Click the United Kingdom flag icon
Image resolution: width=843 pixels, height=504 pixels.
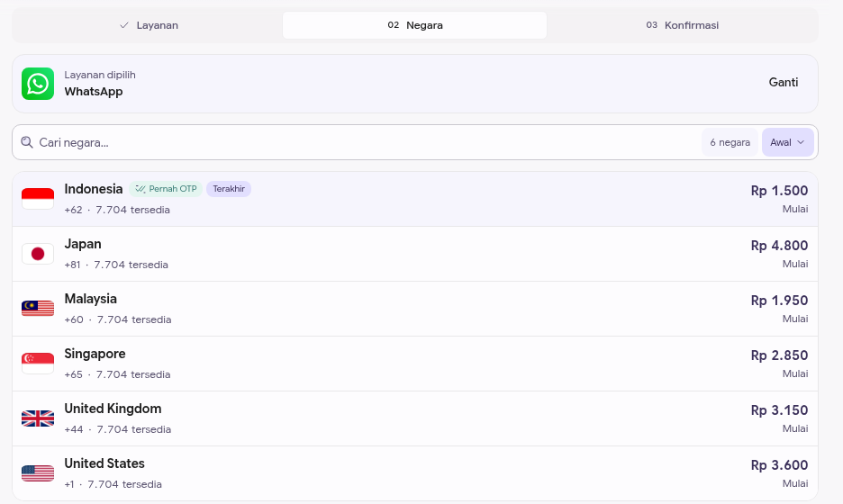pyautogui.click(x=38, y=418)
